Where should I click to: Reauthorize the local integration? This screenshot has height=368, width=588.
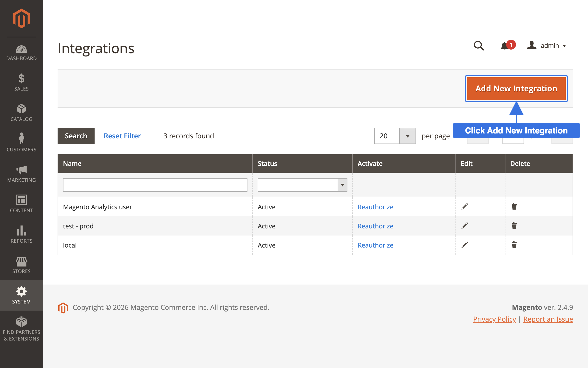coord(375,245)
